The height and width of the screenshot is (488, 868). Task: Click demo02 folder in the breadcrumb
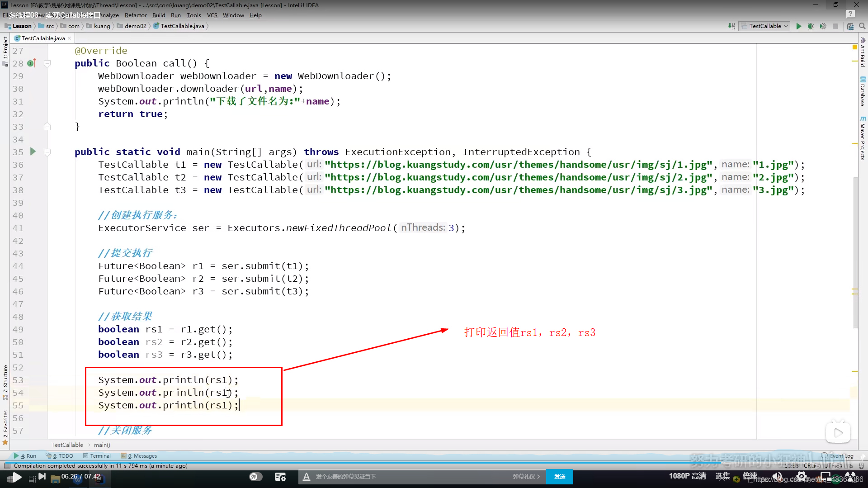(132, 26)
